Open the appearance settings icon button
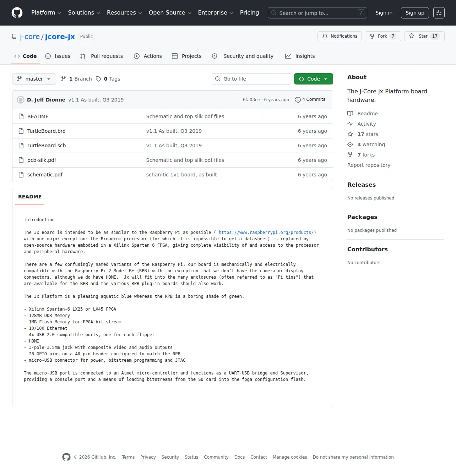Screen dimensions: 456x476 tap(439, 13)
